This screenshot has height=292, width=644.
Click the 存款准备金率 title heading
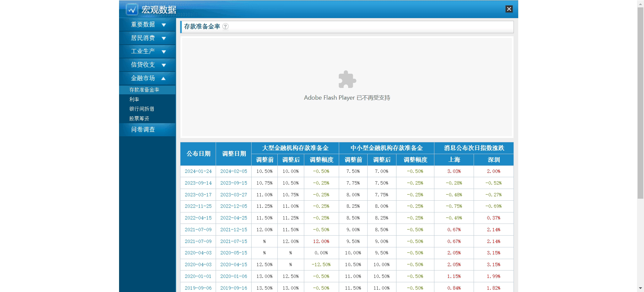(x=202, y=27)
